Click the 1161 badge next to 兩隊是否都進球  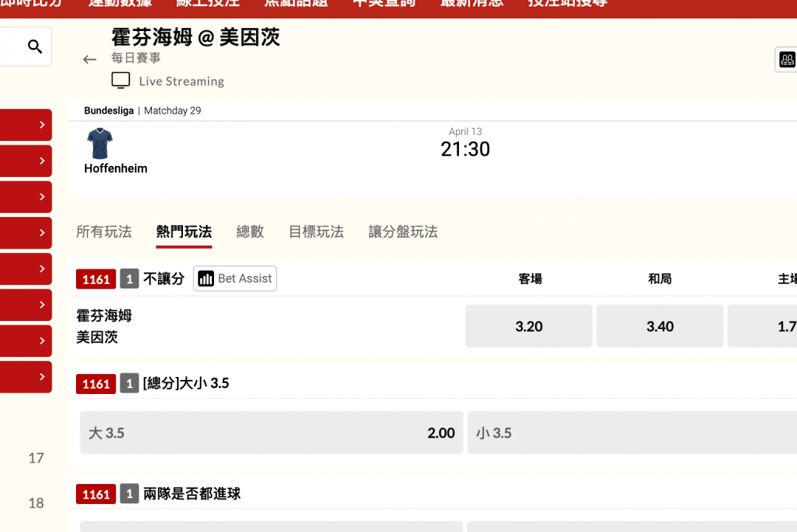point(96,494)
